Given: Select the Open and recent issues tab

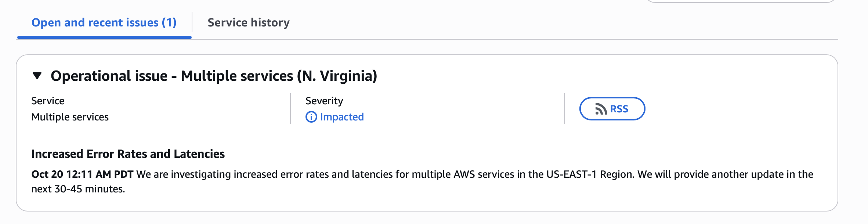Looking at the screenshot, I should (x=104, y=23).
